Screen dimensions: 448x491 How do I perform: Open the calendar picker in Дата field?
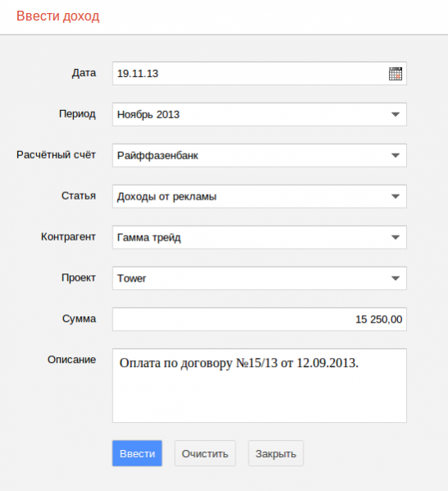(395, 74)
